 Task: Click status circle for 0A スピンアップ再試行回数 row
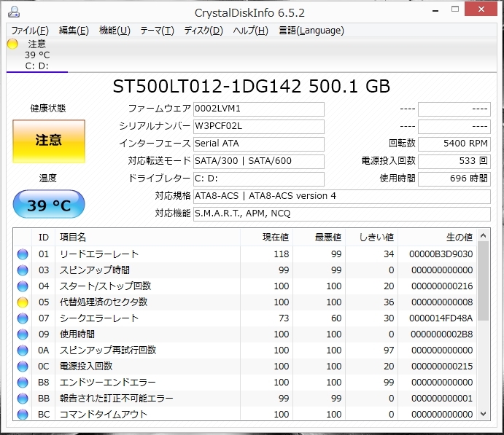(x=23, y=350)
